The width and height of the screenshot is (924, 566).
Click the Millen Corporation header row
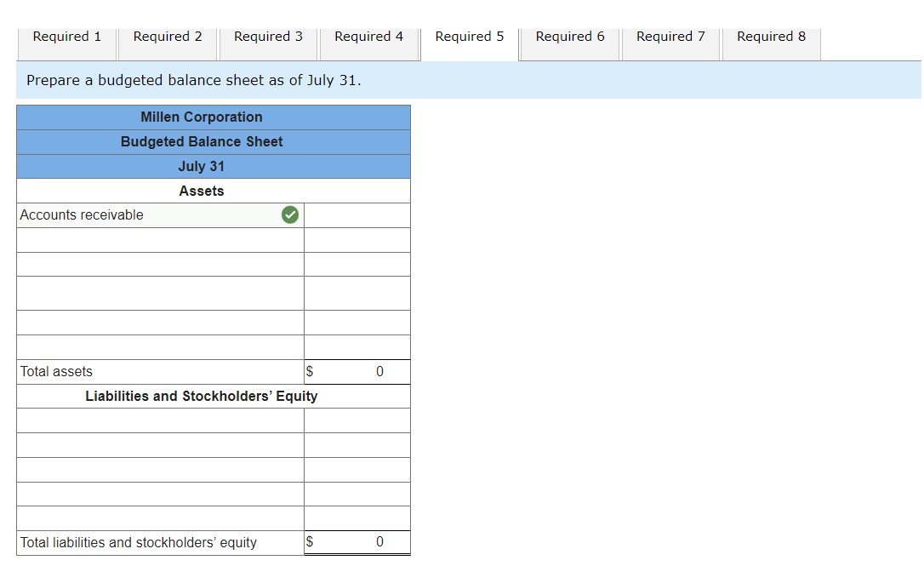202,117
